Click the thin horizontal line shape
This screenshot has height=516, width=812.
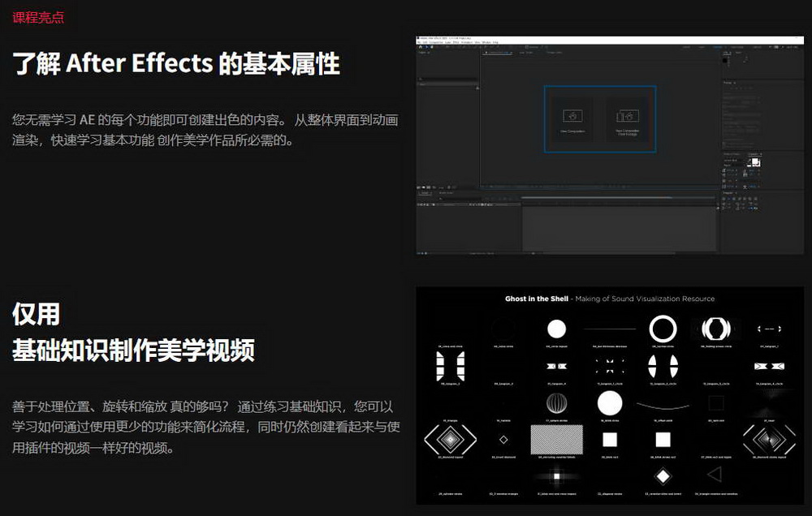[610, 329]
